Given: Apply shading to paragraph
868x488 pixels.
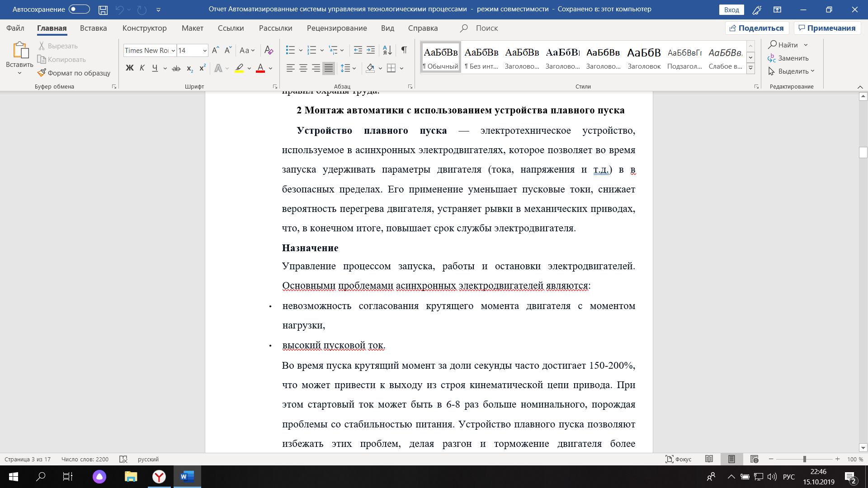Looking at the screenshot, I should click(370, 68).
